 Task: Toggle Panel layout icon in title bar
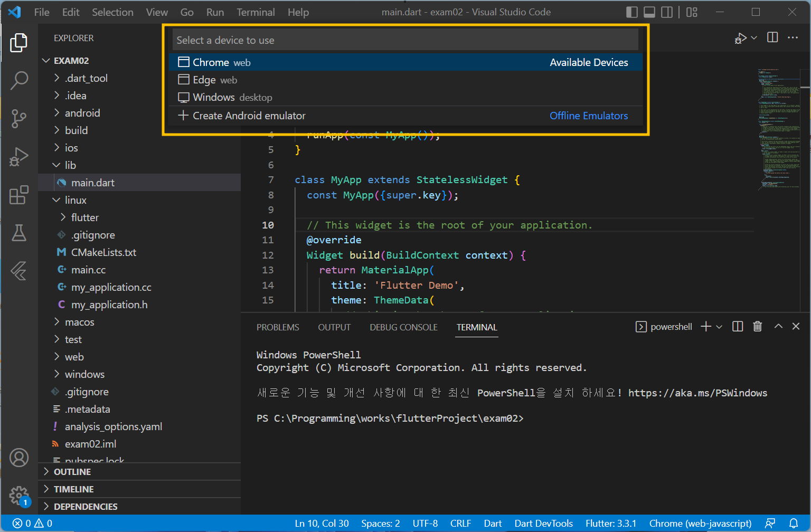tap(649, 12)
